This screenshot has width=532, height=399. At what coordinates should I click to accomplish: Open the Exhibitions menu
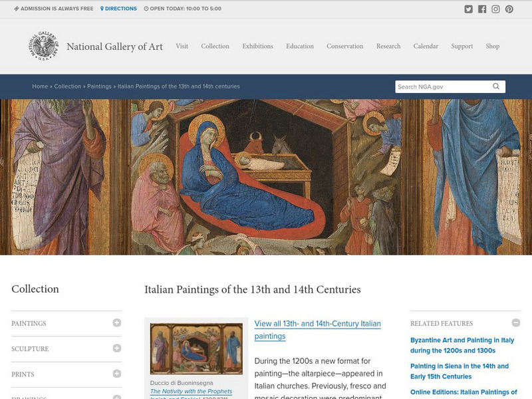pyautogui.click(x=257, y=46)
